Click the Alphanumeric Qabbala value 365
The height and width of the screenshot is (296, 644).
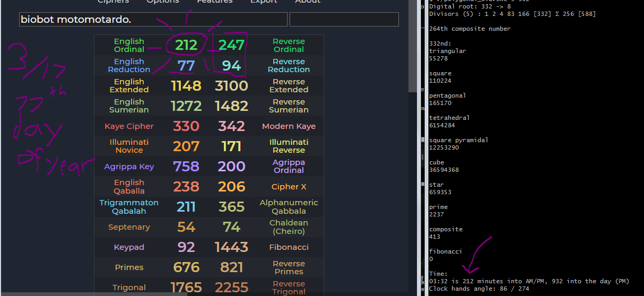231,206
